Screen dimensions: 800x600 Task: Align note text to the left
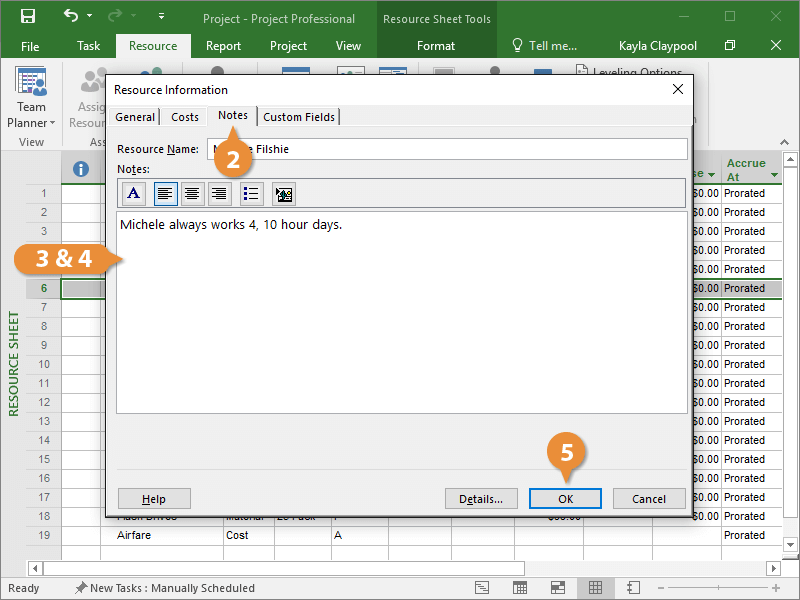[166, 194]
